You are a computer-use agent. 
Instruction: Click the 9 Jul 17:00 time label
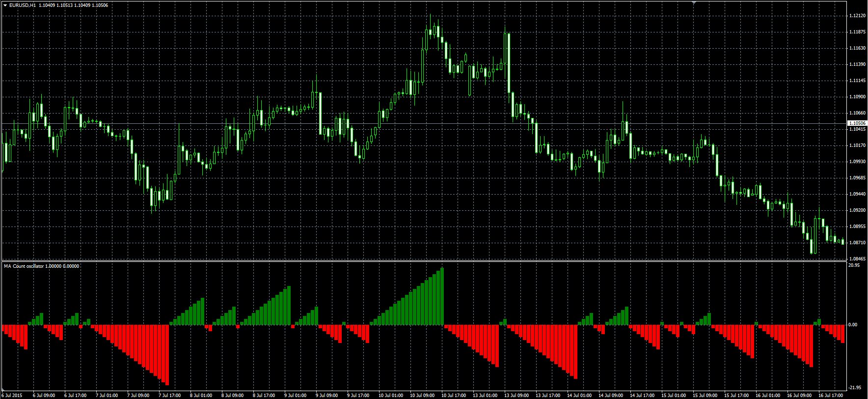coord(358,396)
